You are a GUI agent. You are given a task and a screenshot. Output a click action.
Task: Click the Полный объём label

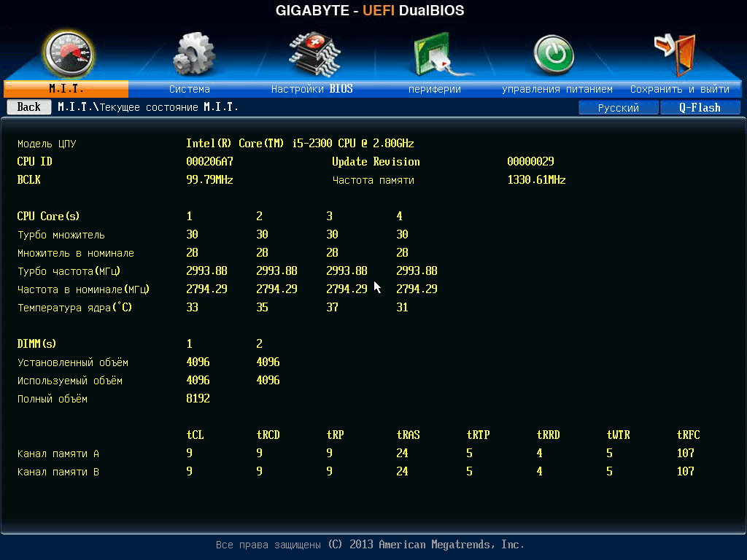53,399
